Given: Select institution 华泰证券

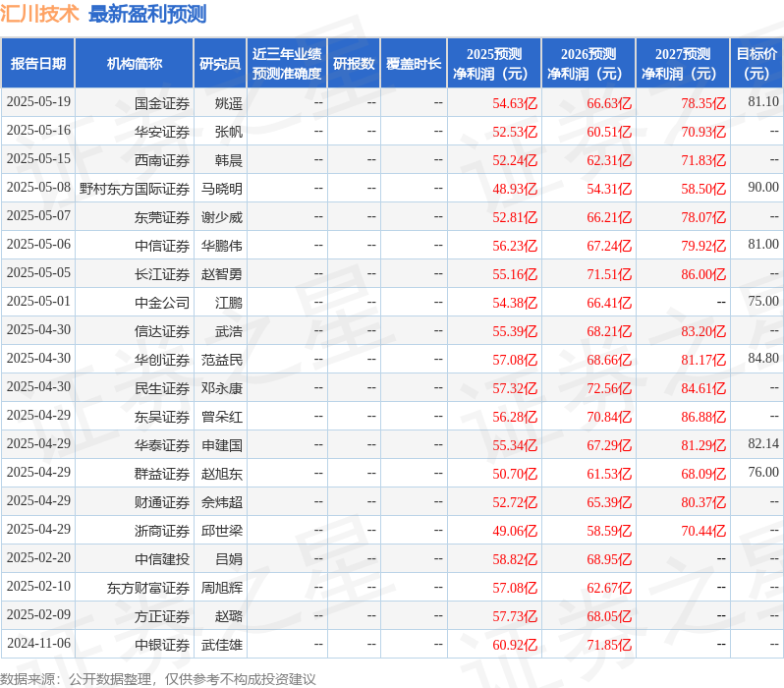Looking at the screenshot, I should (162, 446).
